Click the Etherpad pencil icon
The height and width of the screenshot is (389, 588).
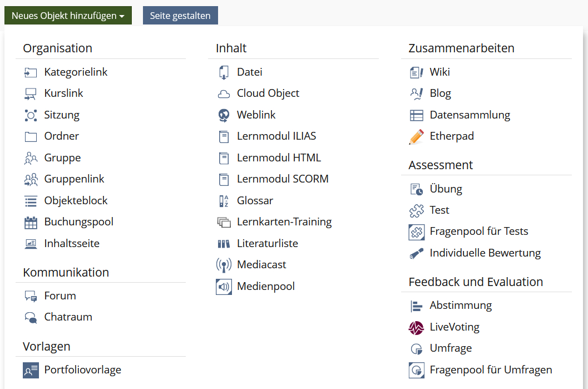tap(416, 136)
